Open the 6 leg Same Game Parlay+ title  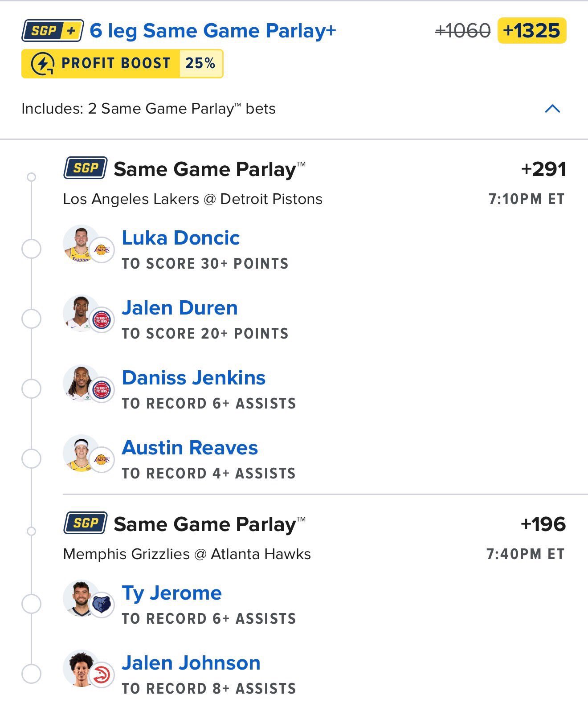(212, 31)
